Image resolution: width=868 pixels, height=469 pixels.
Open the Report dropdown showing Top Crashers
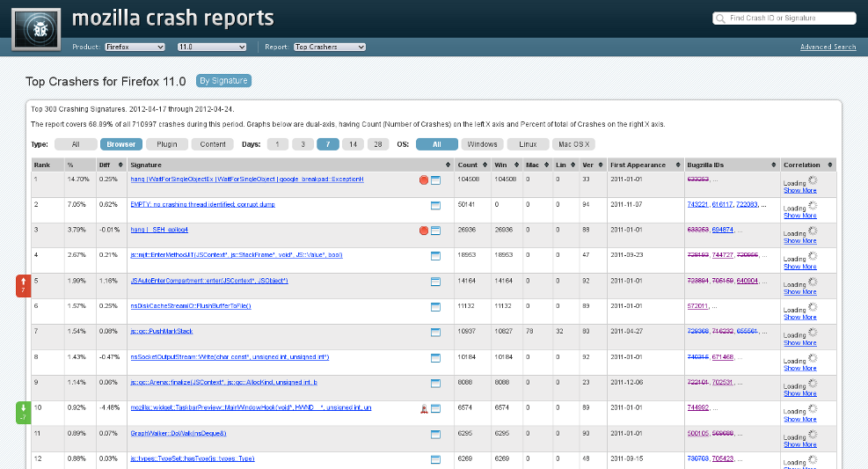coord(328,47)
